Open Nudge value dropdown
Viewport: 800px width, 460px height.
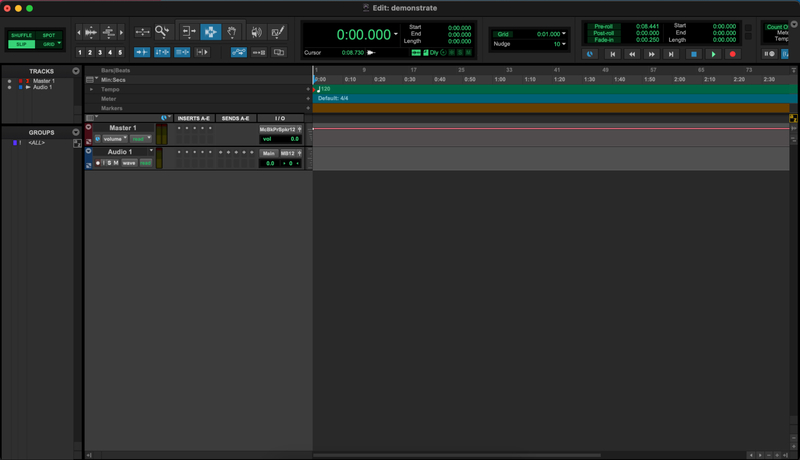coord(564,44)
